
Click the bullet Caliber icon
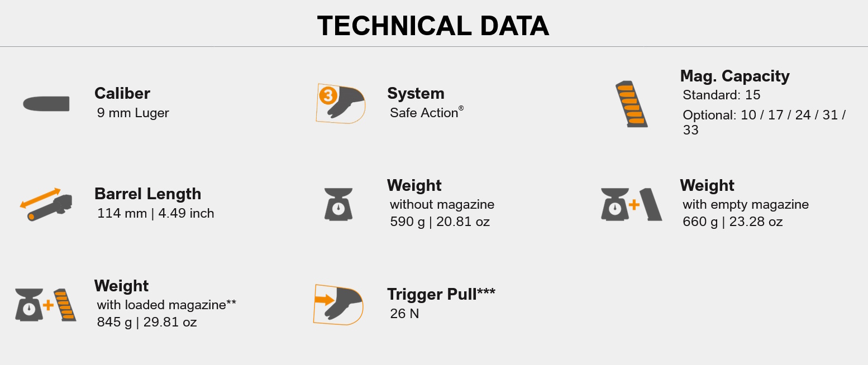46,104
